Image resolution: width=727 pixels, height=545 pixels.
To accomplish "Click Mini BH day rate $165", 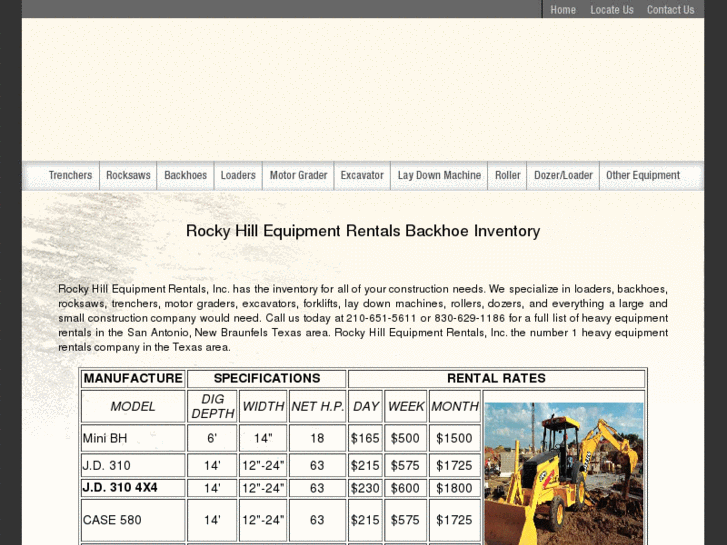I will 365,438.
